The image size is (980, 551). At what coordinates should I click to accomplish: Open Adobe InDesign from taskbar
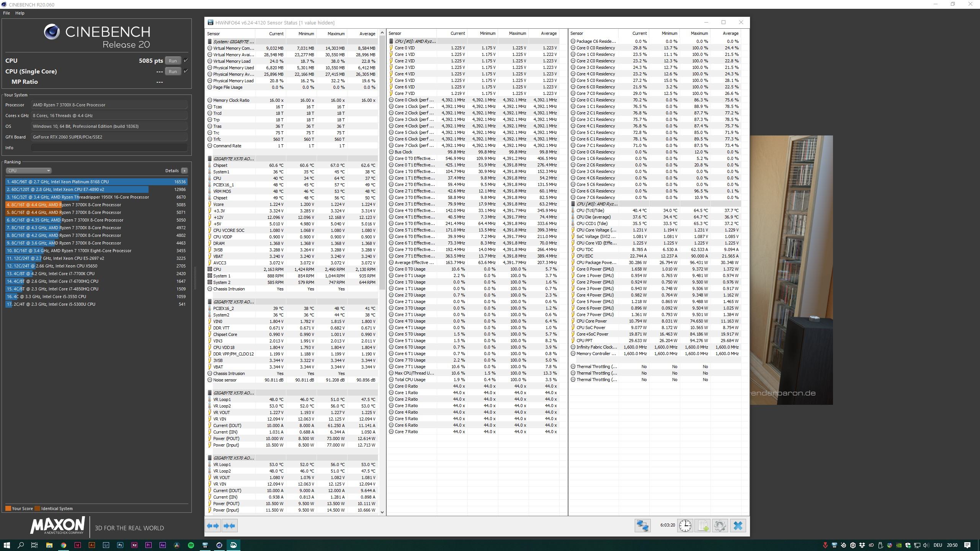78,545
